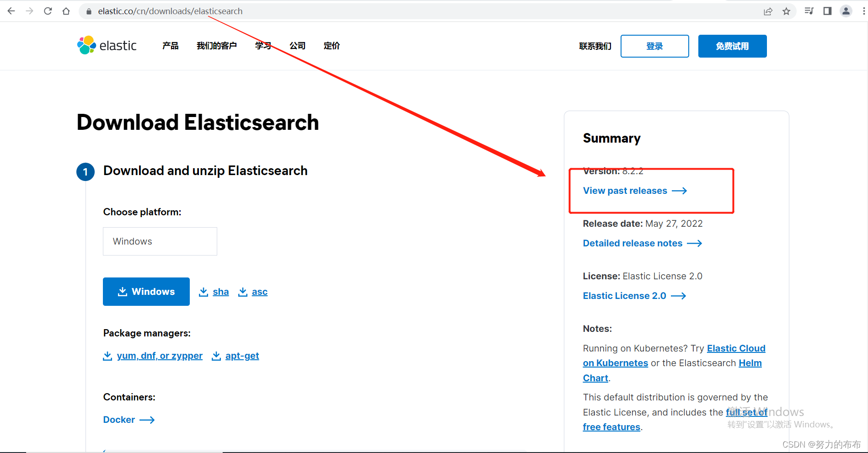Viewport: 868px width, 453px height.
Task: Click the browser Forward arrow
Action: click(x=29, y=11)
